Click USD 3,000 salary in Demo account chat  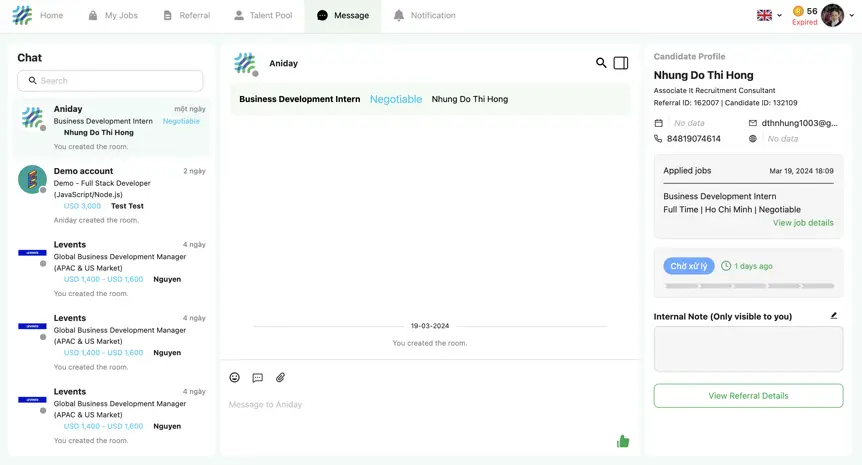[x=82, y=206]
